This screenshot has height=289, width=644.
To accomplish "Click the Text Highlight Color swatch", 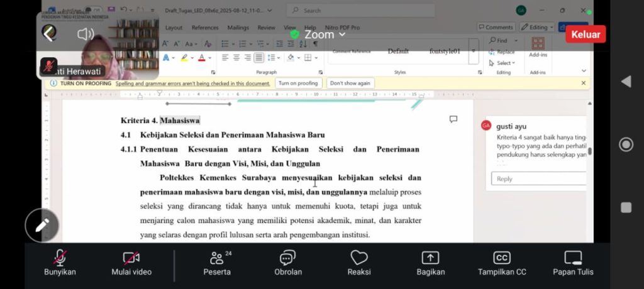I will pos(184,57).
